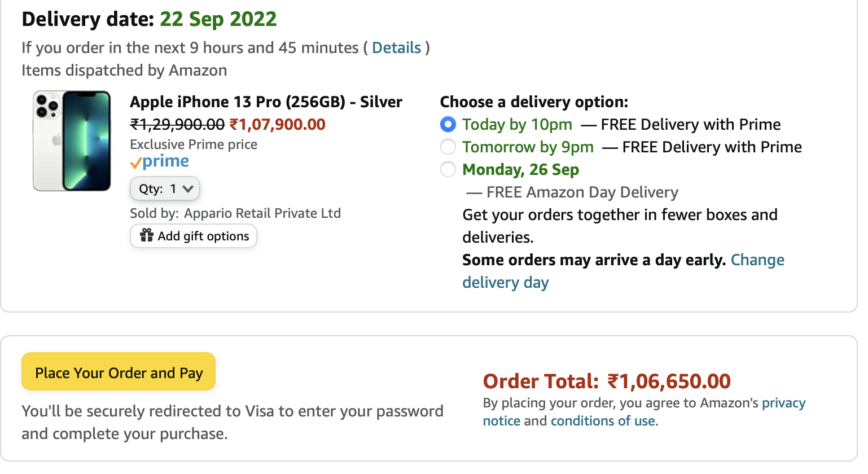Choose Tomorrow by 9pm delivery radio button
Screen dimensions: 868x474
coord(448,147)
